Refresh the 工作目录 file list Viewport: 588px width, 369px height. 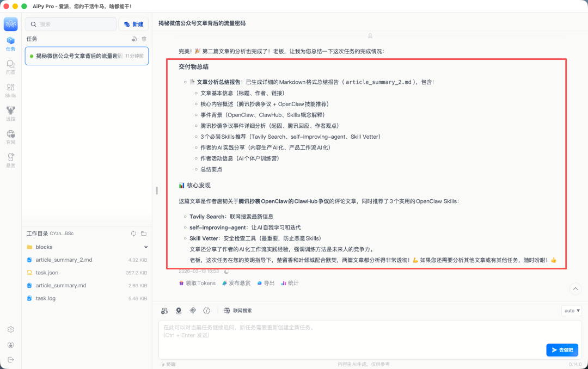click(133, 233)
